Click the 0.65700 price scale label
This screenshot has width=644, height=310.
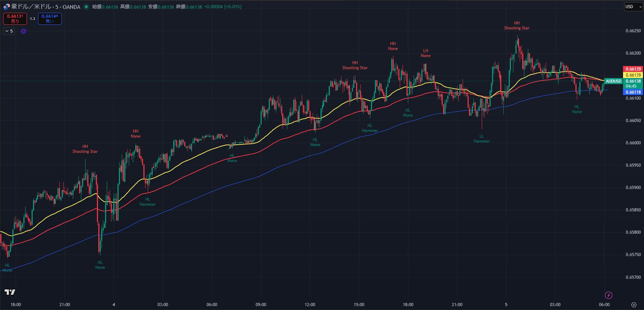633,277
